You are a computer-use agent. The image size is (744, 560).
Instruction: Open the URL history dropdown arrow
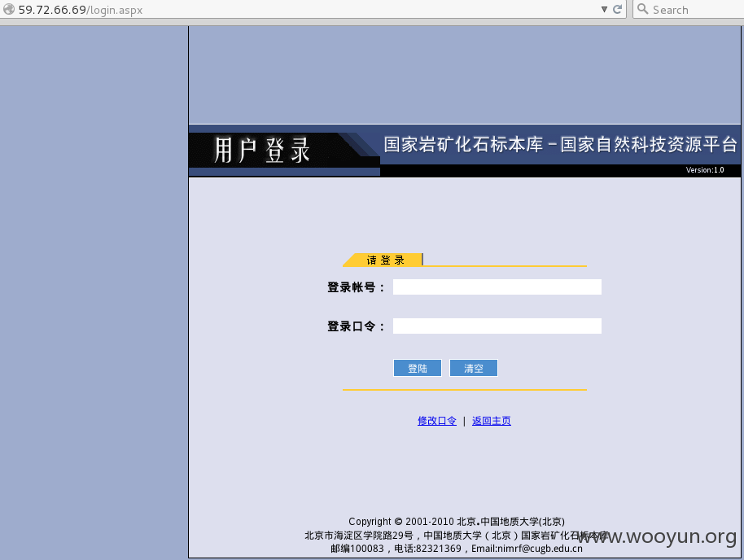[x=604, y=10]
